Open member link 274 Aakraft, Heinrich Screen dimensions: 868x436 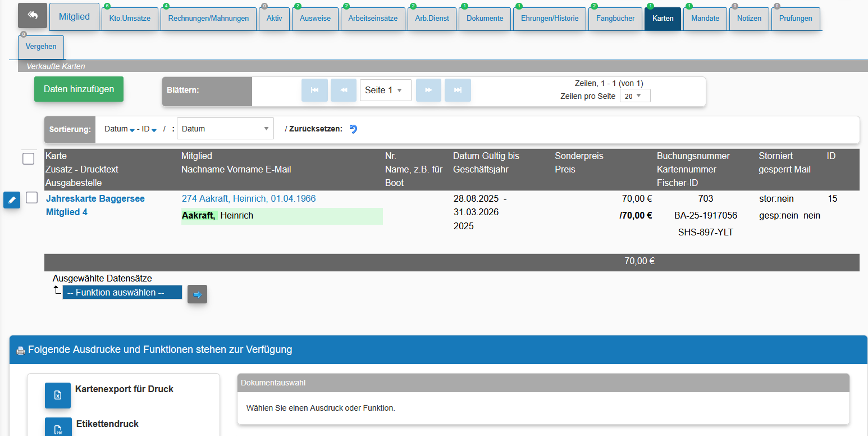click(249, 199)
